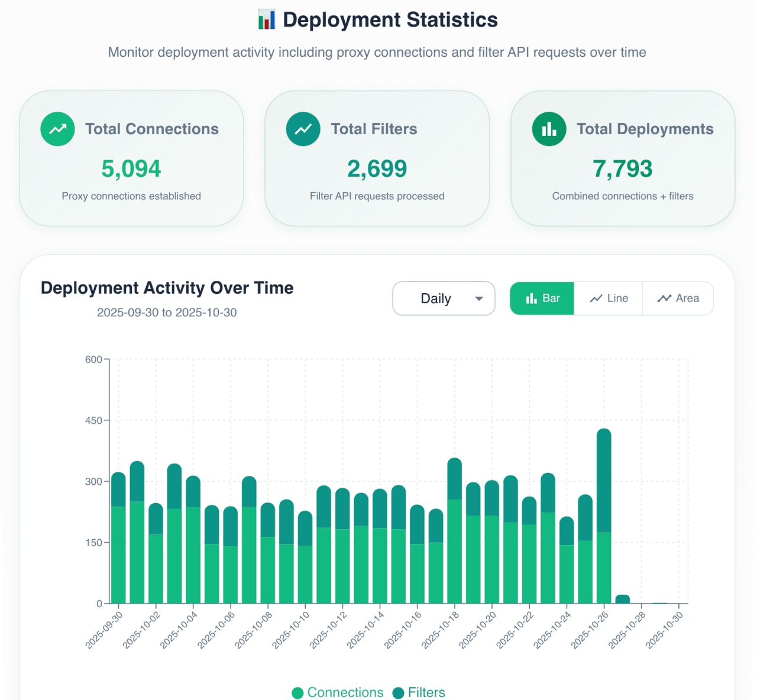Image resolution: width=757 pixels, height=700 pixels.
Task: Open the Daily interval dropdown
Action: point(444,299)
